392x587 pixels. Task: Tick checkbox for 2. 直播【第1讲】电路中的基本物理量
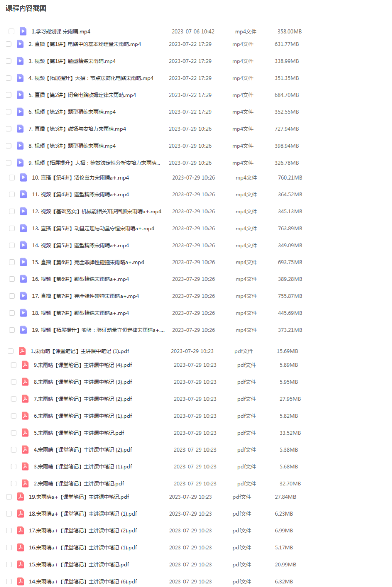pos(9,44)
